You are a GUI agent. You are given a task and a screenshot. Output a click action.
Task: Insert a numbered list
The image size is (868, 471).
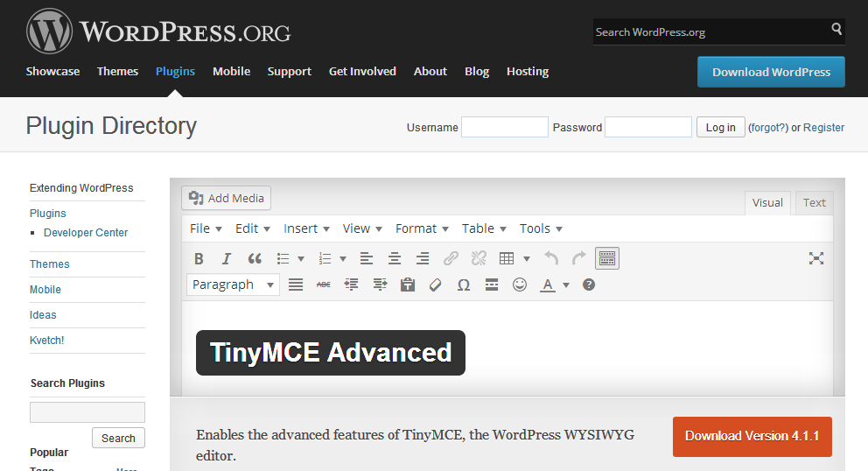click(325, 259)
